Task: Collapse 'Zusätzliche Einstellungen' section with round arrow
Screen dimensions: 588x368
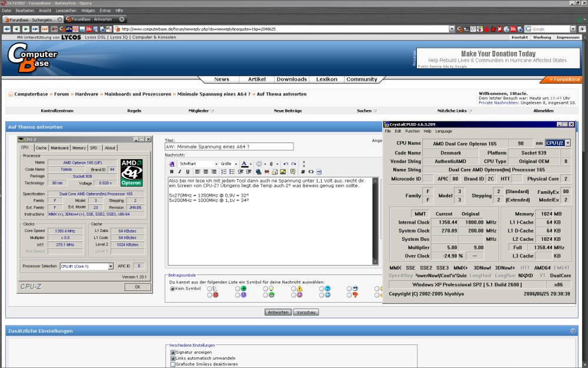Action: (573, 331)
